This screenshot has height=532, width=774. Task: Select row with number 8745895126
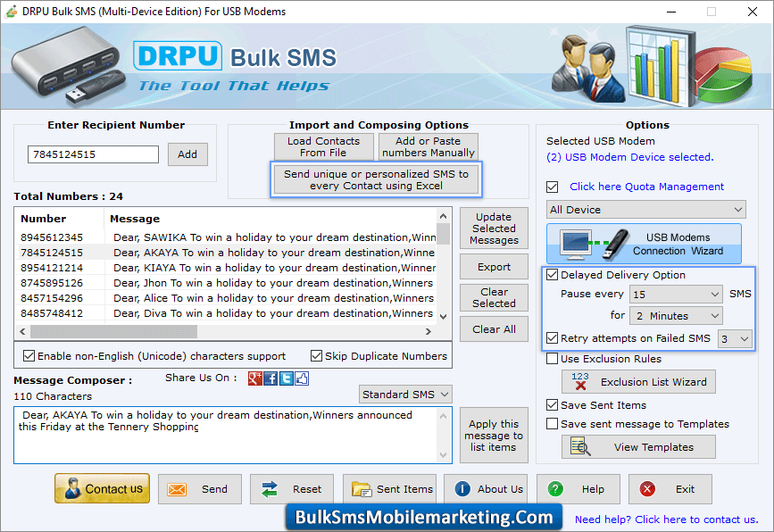pyautogui.click(x=226, y=283)
